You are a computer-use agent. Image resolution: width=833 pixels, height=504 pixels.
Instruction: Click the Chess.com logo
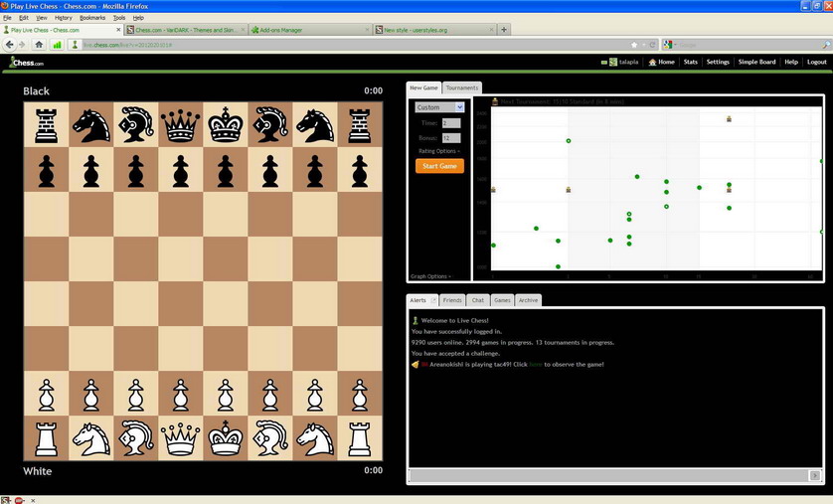point(27,63)
